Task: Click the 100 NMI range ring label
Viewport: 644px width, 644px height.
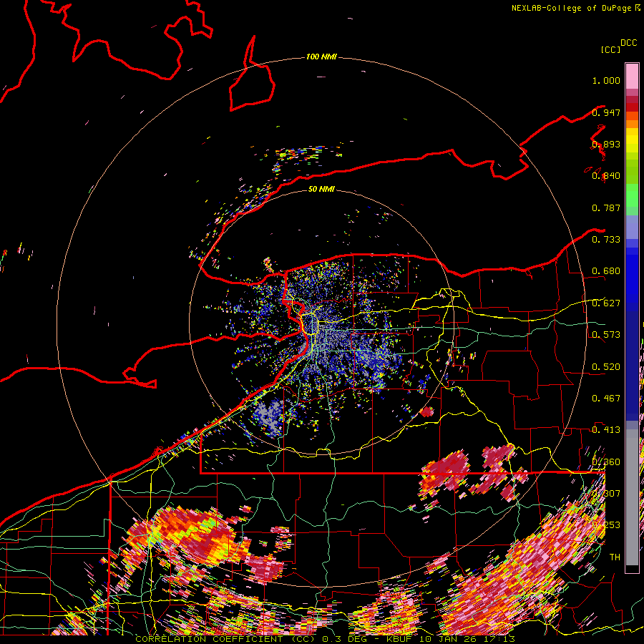Action: point(321,57)
